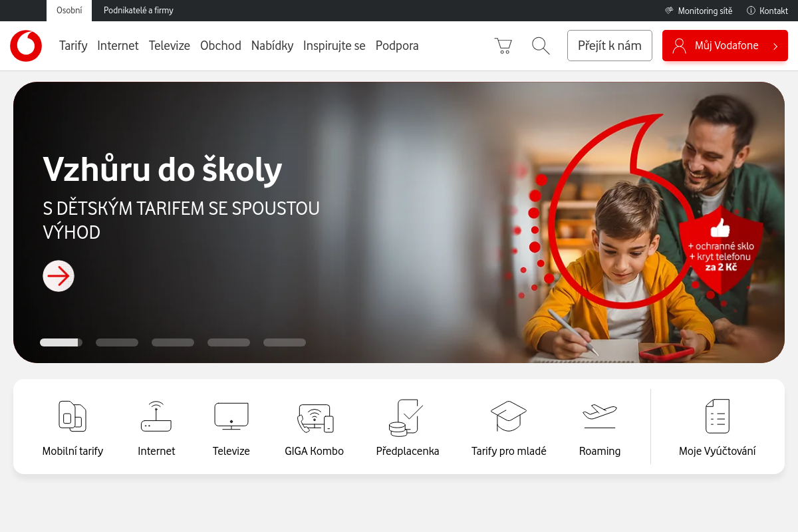798x532 pixels.
Task: Open the Nabídky menu
Action: 272,46
